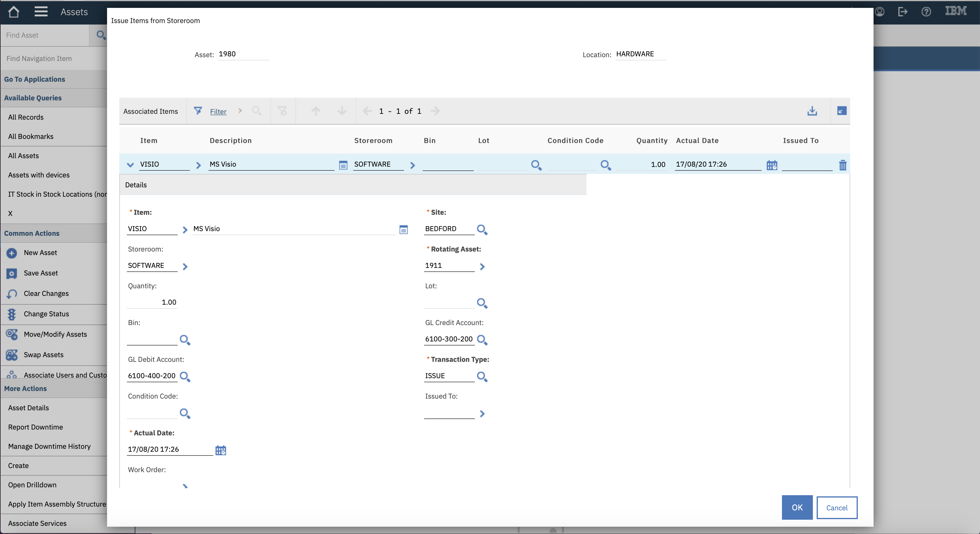Click the OK button
The image size is (980, 534).
point(797,507)
